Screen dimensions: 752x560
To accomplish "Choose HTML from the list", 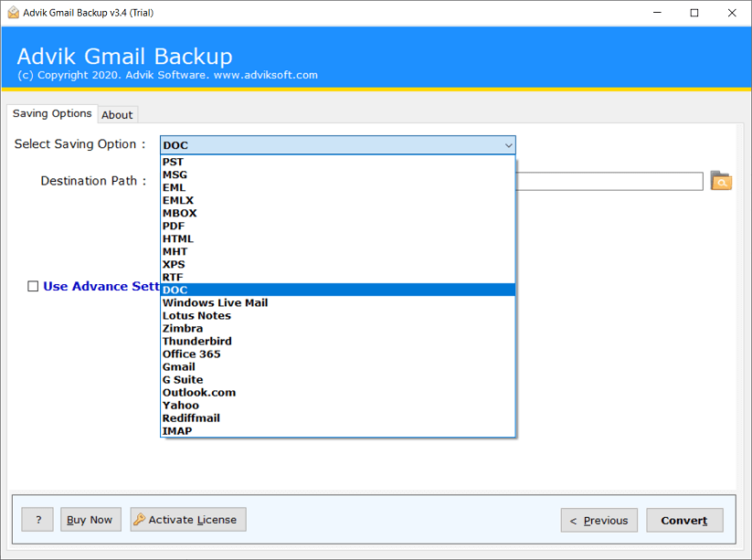I will [x=338, y=238].
